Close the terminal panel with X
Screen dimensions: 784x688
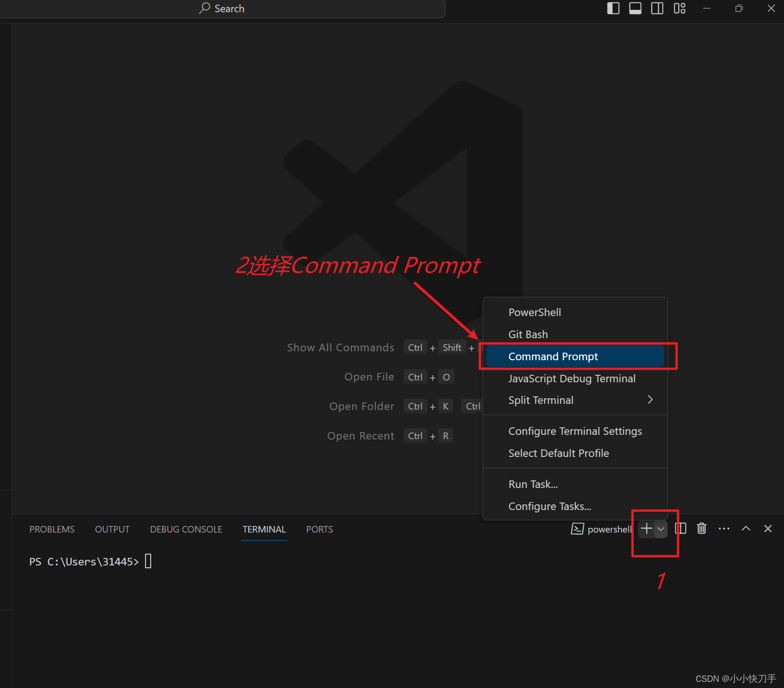(768, 529)
